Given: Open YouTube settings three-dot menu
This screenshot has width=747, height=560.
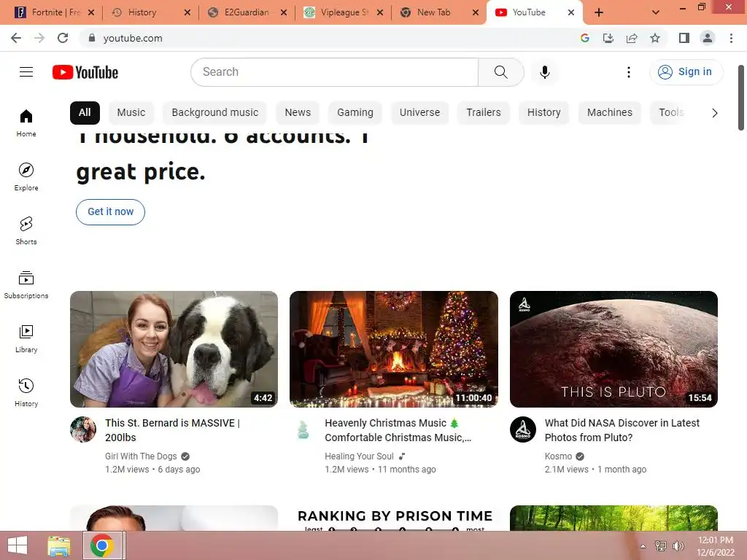Looking at the screenshot, I should tap(628, 72).
